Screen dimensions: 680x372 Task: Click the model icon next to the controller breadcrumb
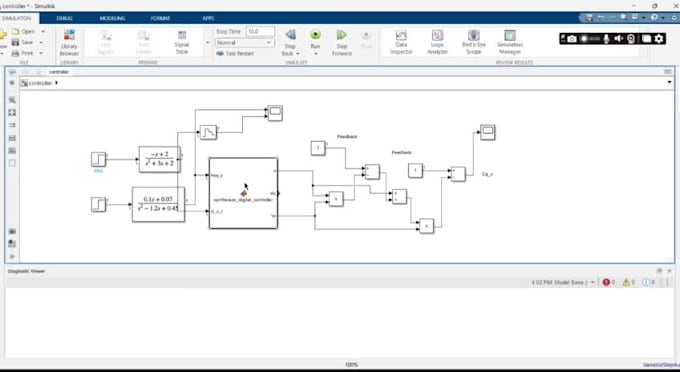click(x=24, y=83)
